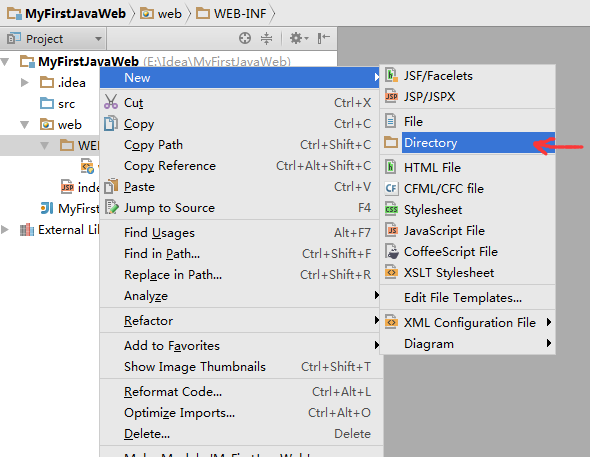Click the HTML File icon

tap(391, 167)
